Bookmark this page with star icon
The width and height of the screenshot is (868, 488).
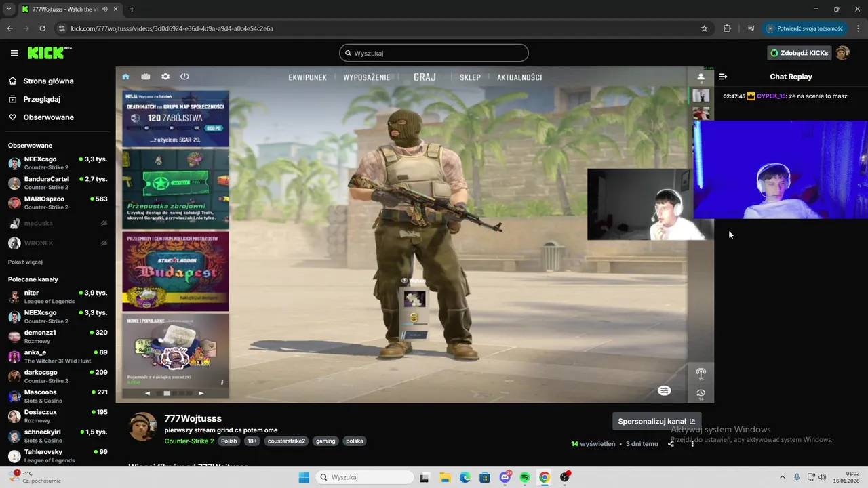pos(704,28)
